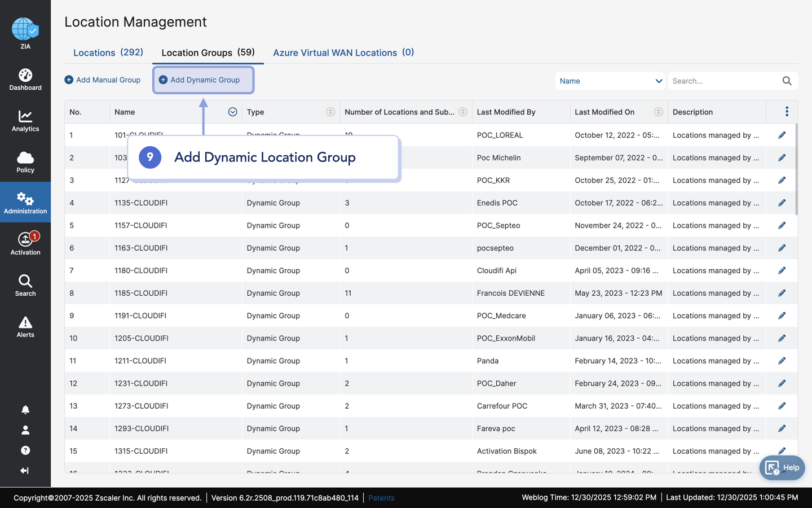The image size is (812, 508).
Task: Click the Add Dynamic Group button
Action: [204, 80]
